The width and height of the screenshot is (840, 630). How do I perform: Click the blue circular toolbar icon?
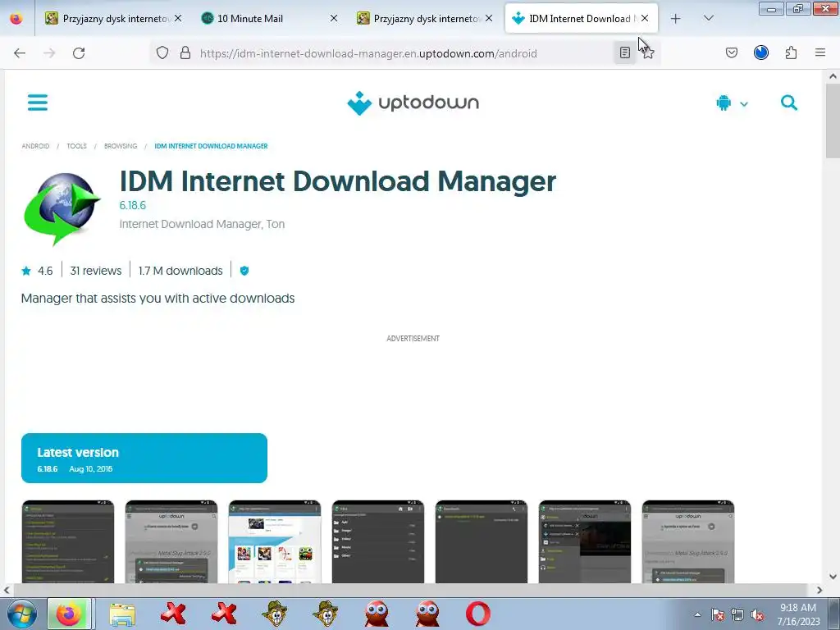pyautogui.click(x=761, y=52)
